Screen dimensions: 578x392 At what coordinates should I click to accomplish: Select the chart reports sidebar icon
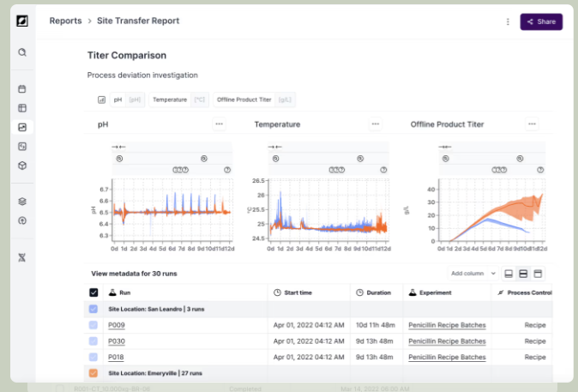(x=22, y=127)
